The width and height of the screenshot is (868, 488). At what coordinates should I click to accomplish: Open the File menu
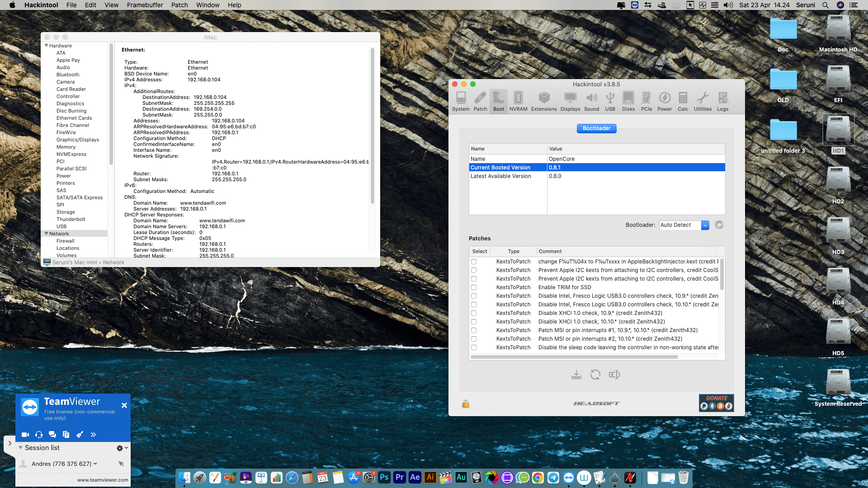tap(71, 5)
